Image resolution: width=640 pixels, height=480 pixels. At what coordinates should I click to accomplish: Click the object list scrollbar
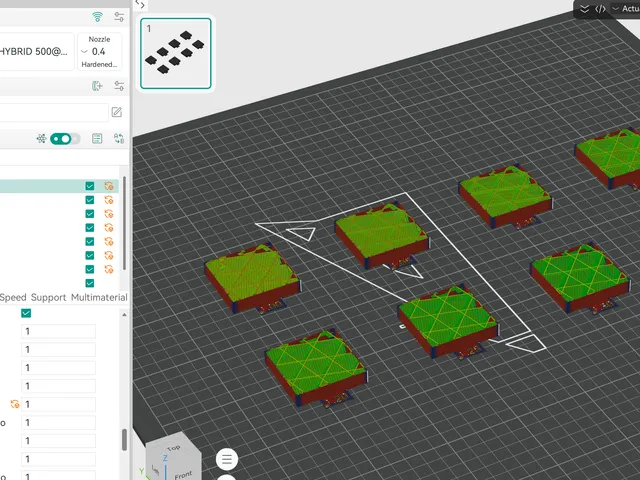click(x=124, y=224)
